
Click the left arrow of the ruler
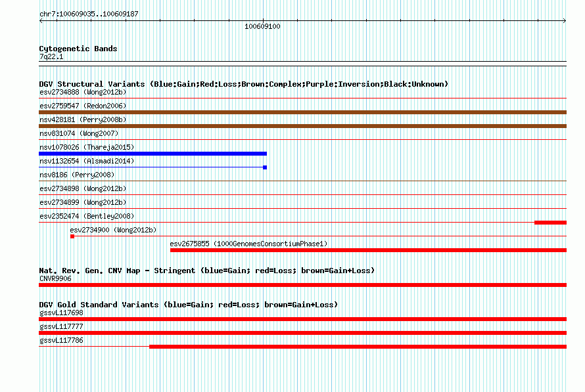[x=41, y=21]
